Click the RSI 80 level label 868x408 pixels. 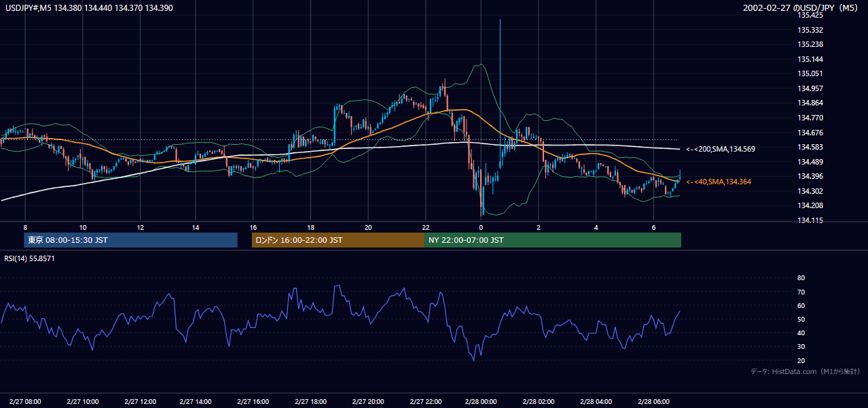[801, 278]
